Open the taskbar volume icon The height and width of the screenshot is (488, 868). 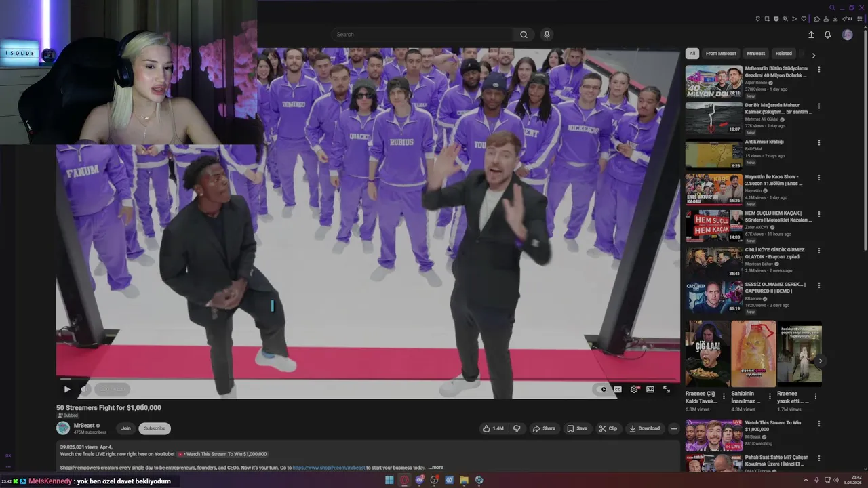835,480
